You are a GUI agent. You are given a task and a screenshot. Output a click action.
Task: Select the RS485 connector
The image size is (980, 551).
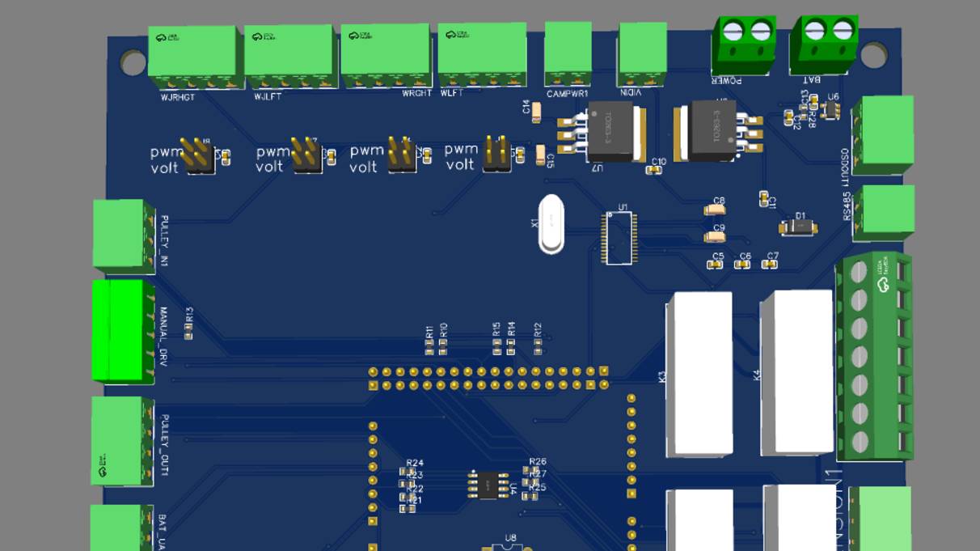tap(882, 214)
